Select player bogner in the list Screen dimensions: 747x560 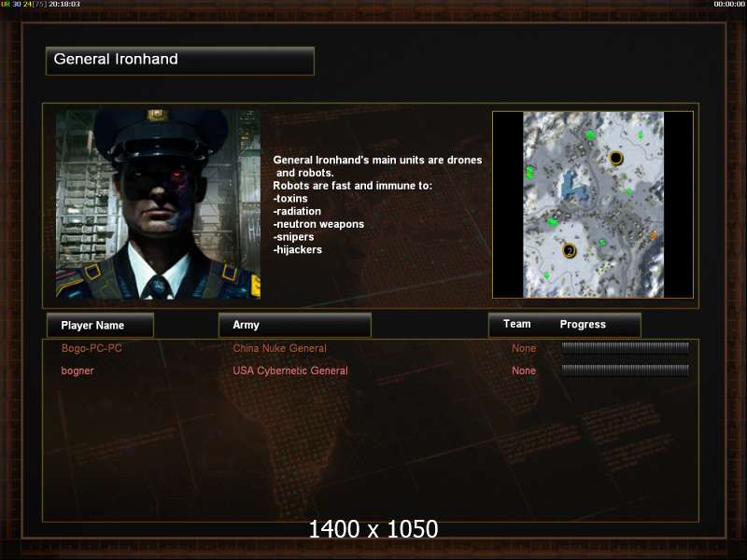pos(78,371)
